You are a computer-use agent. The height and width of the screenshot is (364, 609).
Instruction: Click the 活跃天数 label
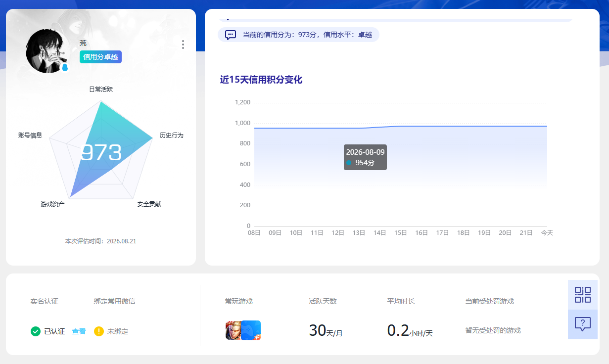click(x=323, y=301)
